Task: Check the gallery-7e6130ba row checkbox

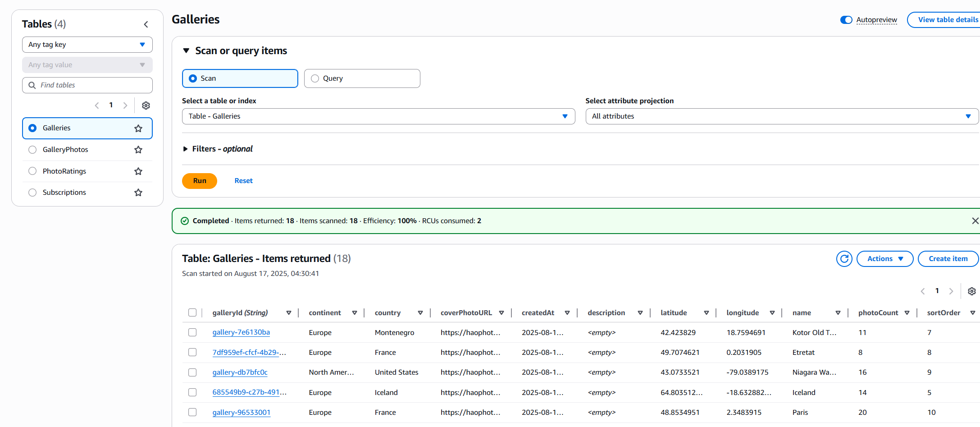Action: point(192,332)
